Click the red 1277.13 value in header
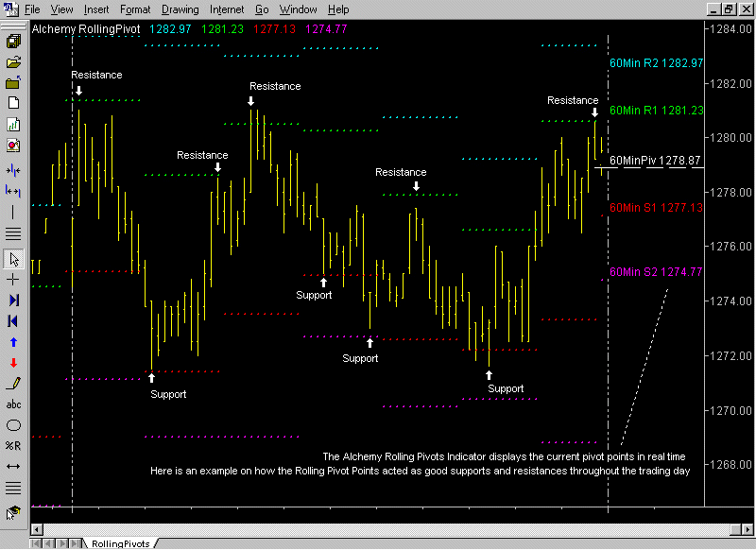 [x=274, y=29]
